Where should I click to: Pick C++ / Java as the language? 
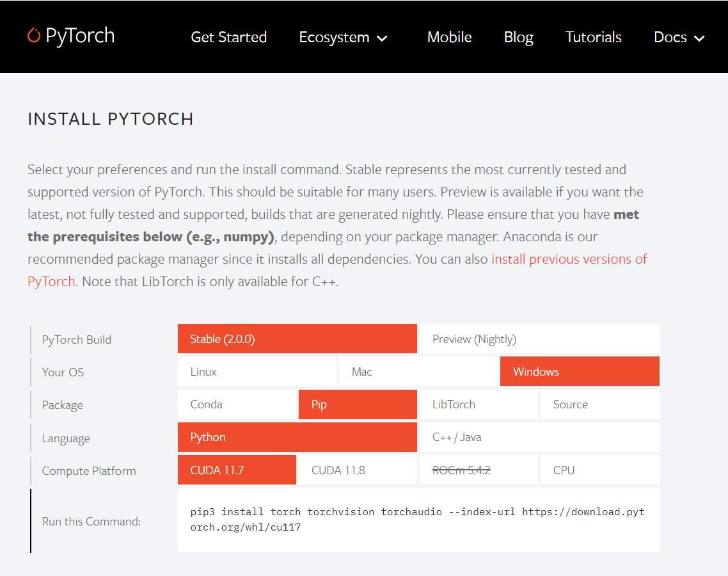[x=539, y=437]
